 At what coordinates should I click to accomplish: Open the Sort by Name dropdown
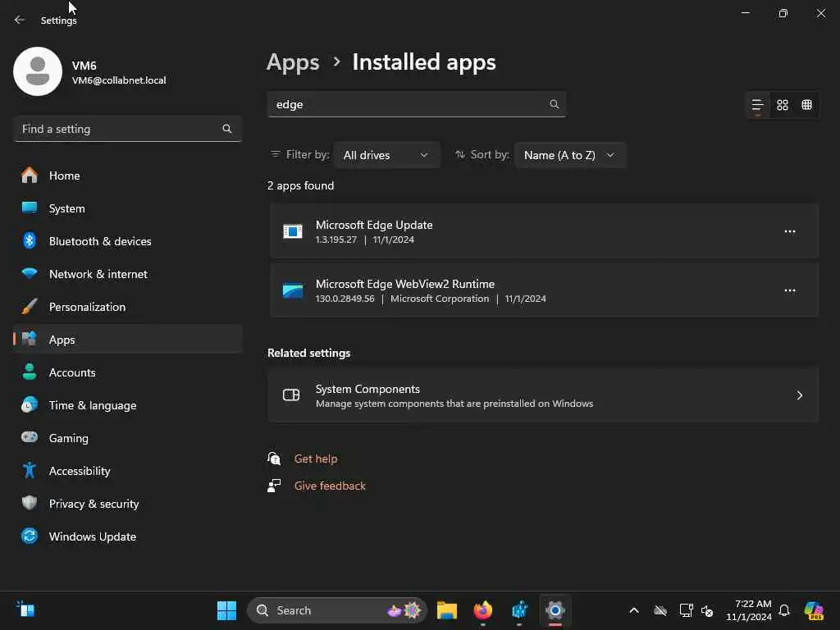point(569,155)
